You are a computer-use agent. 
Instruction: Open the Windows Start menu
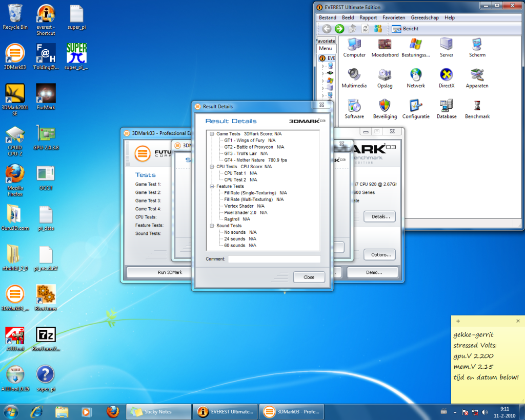(x=10, y=412)
